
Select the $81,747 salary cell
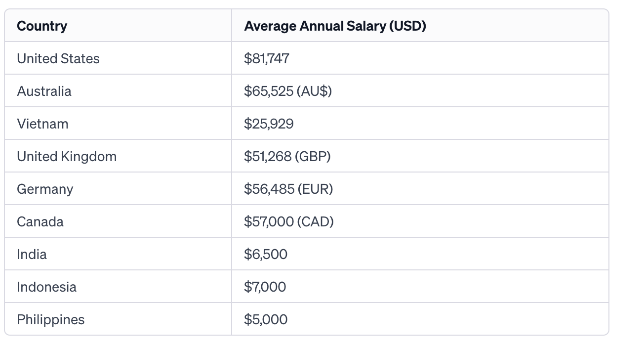[x=267, y=58]
